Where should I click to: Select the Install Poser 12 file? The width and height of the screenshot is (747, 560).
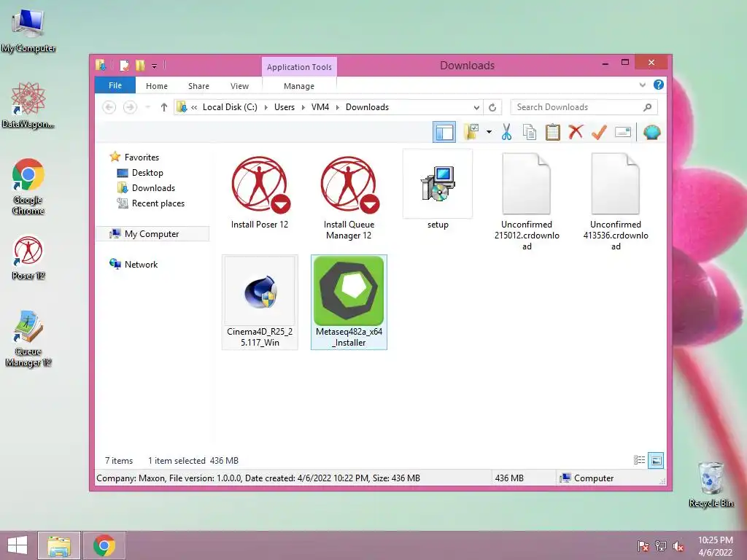point(260,192)
